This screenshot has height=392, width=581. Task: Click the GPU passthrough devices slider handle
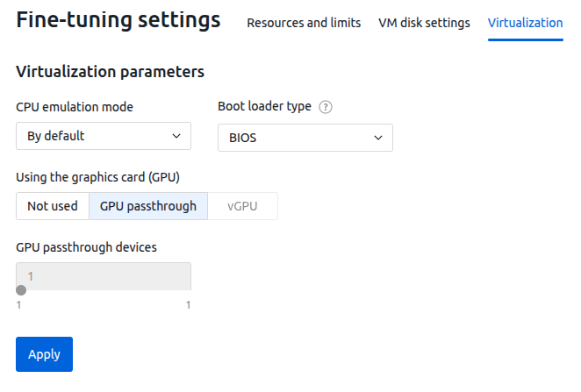(21, 290)
